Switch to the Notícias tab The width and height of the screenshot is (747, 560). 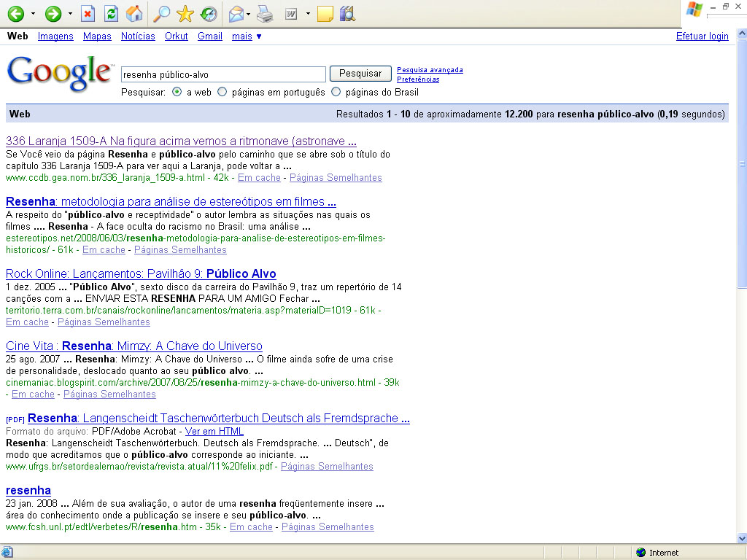coord(138,36)
